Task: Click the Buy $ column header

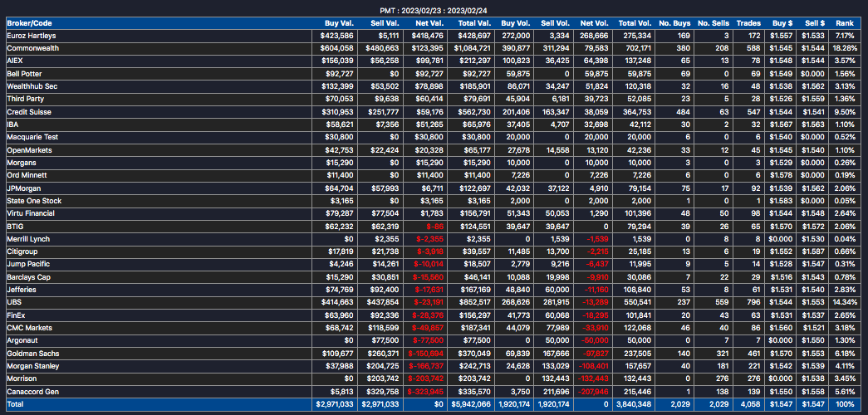Action: 782,23
